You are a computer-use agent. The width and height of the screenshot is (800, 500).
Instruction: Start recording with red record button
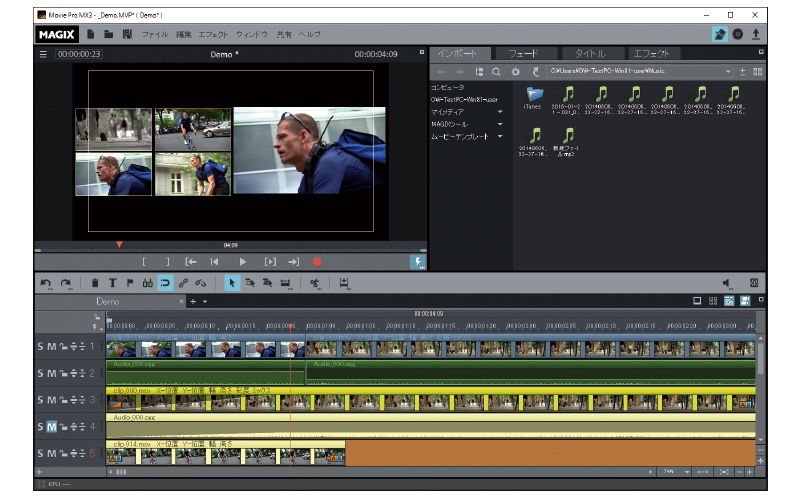pyautogui.click(x=317, y=262)
